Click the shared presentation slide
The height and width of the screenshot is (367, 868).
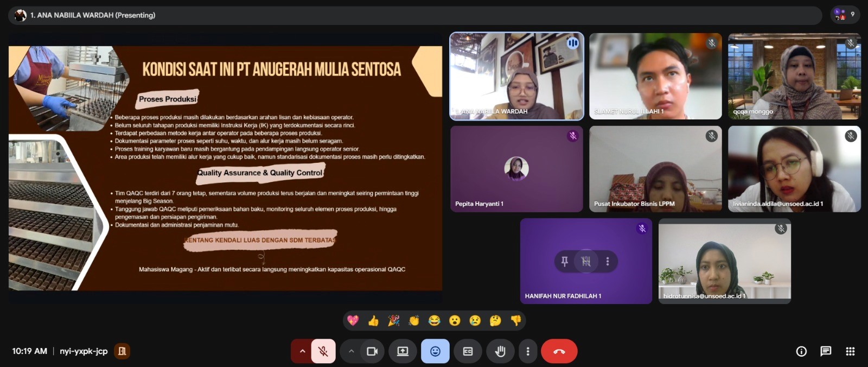(x=225, y=168)
